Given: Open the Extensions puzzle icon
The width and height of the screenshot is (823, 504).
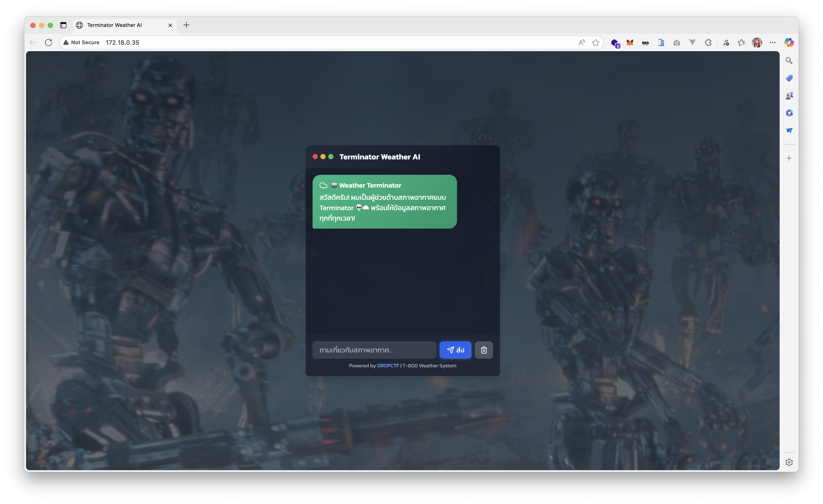Looking at the screenshot, I should pos(708,43).
